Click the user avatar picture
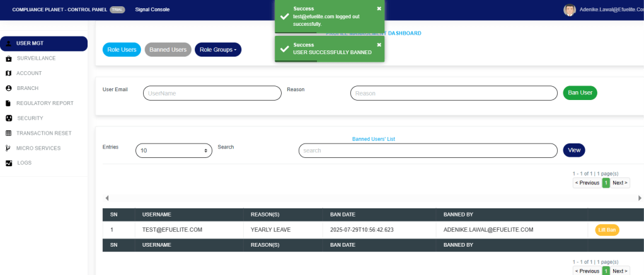This screenshot has height=275, width=644. coord(570,9)
